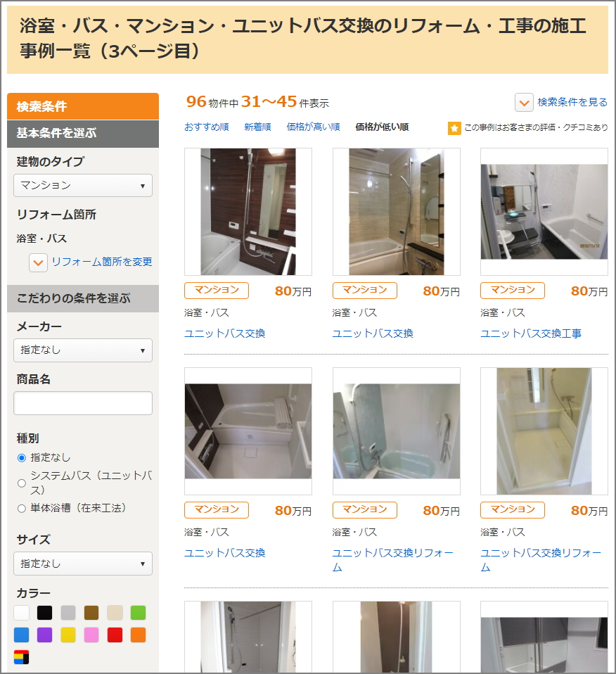Click the 商品名 text input field
Image resolution: width=616 pixels, height=674 pixels.
(83, 403)
